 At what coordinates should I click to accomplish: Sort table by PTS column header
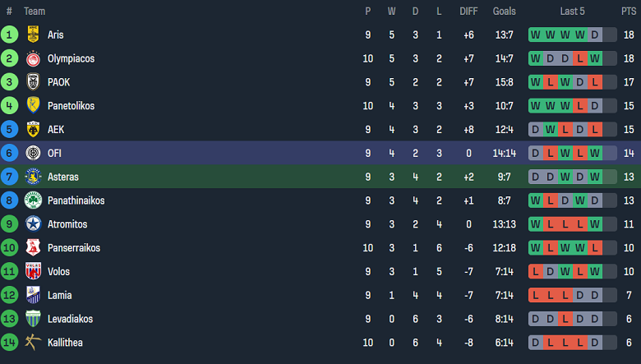628,12
